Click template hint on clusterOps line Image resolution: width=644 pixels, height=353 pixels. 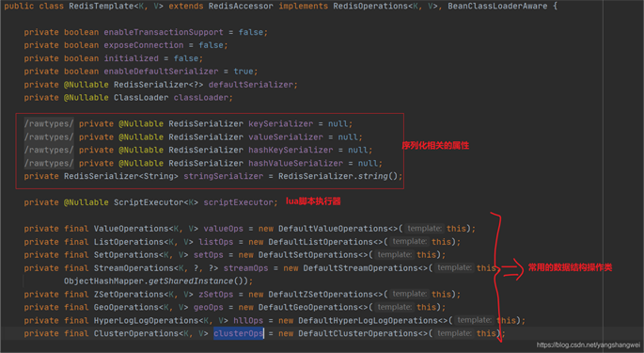454,333
